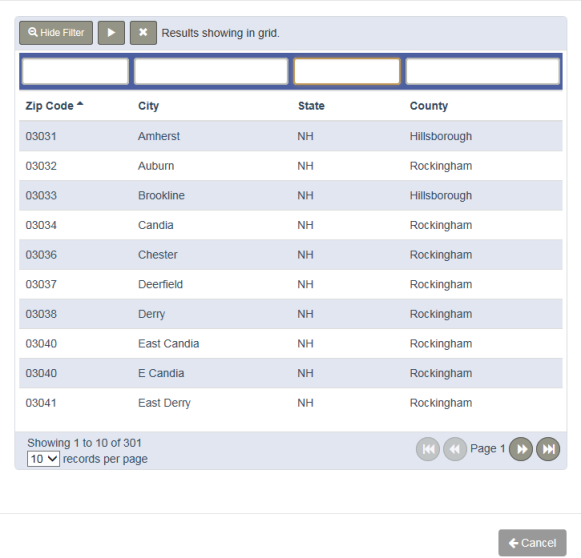Focus the City filter input
The width and height of the screenshot is (581, 558).
pyautogui.click(x=211, y=71)
